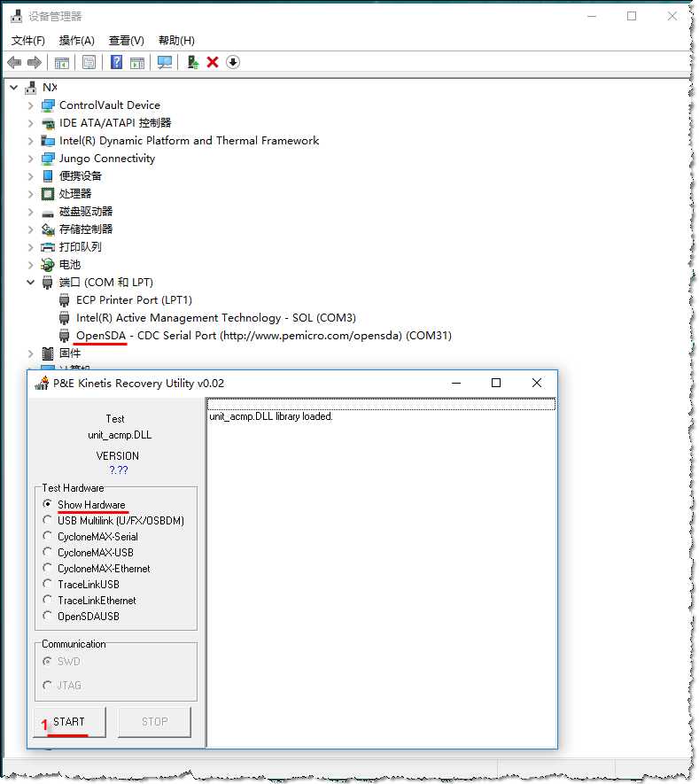Click the 存储控制器 storage controller icon
699x784 pixels.
pyautogui.click(x=48, y=229)
